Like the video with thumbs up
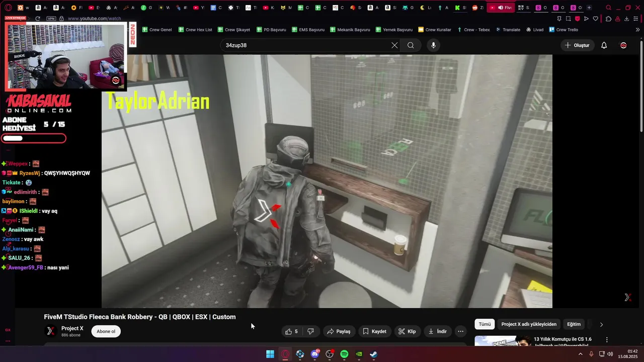Viewport: 644px width, 362px height. (x=292, y=331)
